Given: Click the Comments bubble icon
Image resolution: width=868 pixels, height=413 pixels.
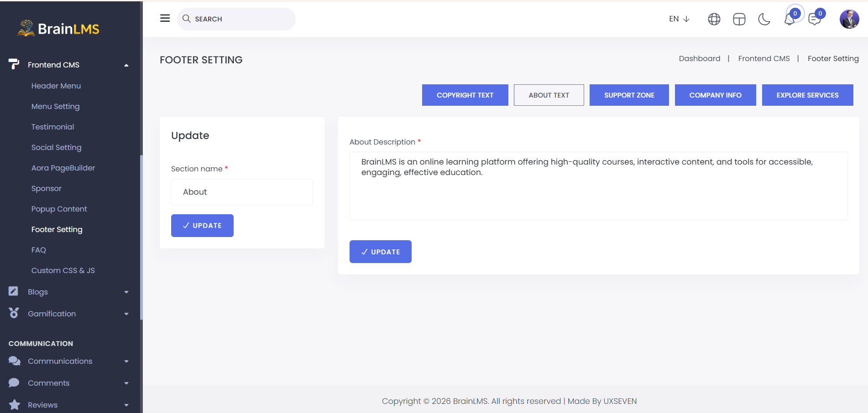Looking at the screenshot, I should 14,382.
